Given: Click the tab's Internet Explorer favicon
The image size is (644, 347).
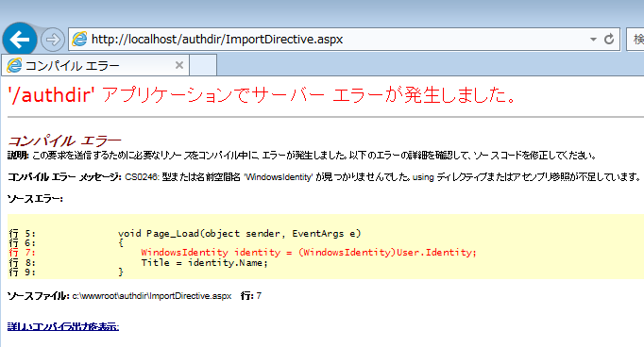Looking at the screenshot, I should click(x=14, y=65).
